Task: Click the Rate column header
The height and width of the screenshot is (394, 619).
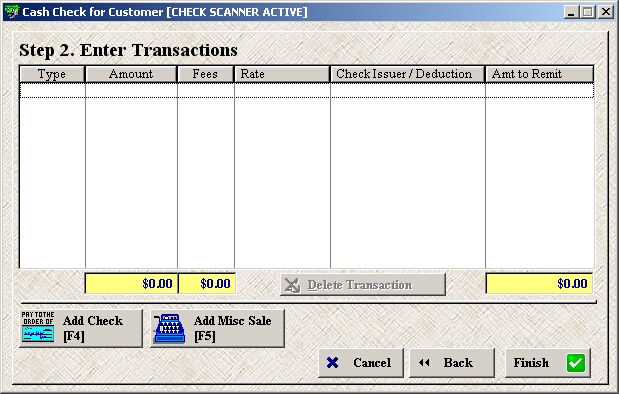Action: [x=282, y=74]
